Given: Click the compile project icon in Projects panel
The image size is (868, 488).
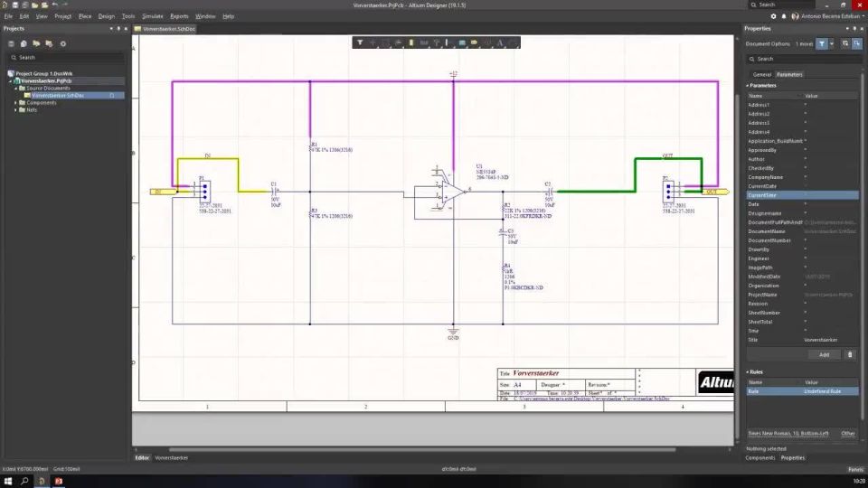Looking at the screenshot, I should tap(24, 43).
